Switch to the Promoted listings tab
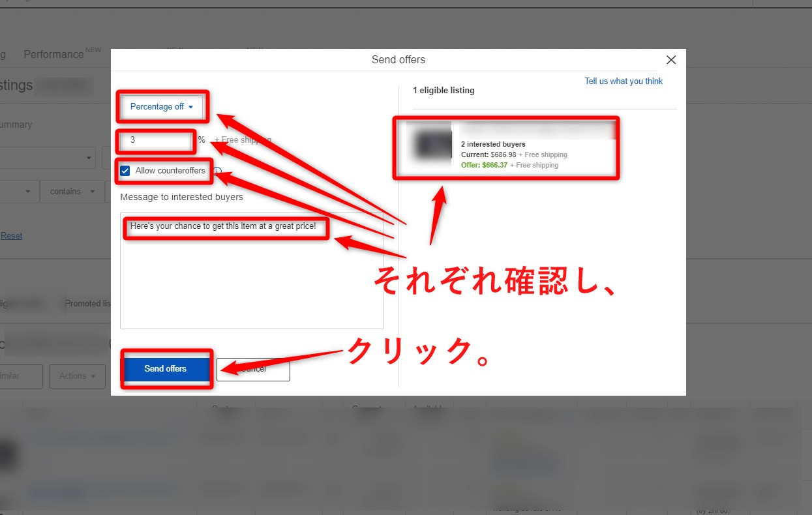The image size is (812, 515). point(88,303)
